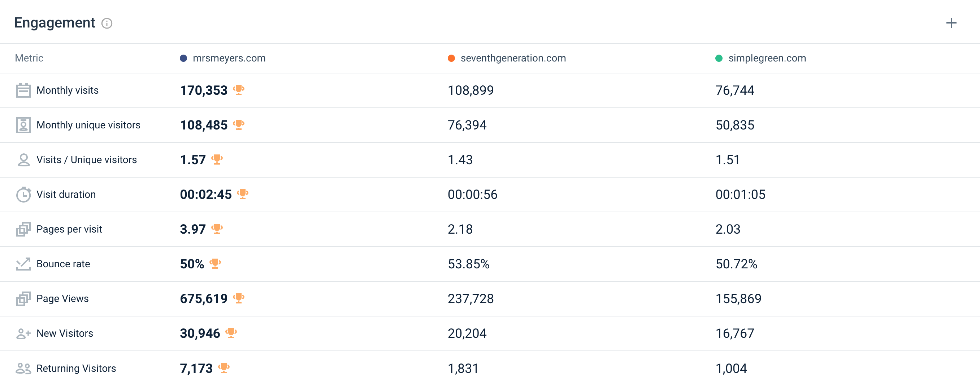
Task: Click the Pages per visit icon
Action: [x=23, y=229]
